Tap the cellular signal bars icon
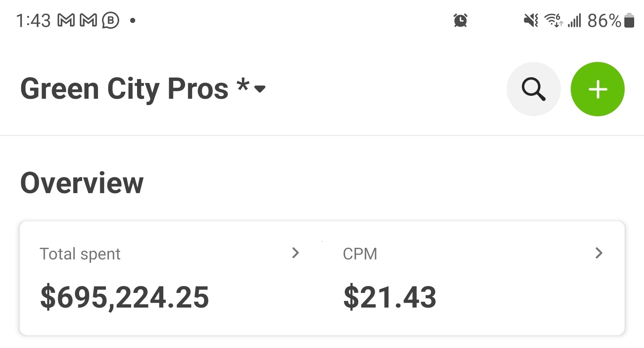Viewport: 644px width, 348px height. coord(575,20)
